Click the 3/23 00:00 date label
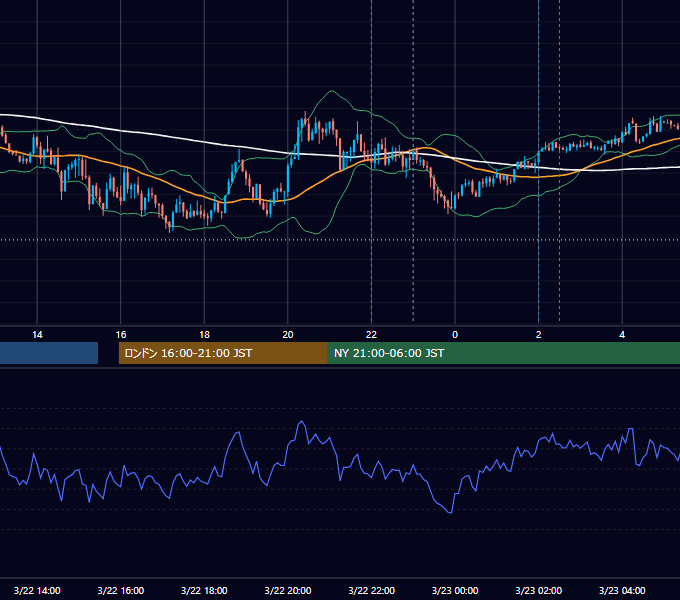The image size is (680, 600). coord(455,590)
